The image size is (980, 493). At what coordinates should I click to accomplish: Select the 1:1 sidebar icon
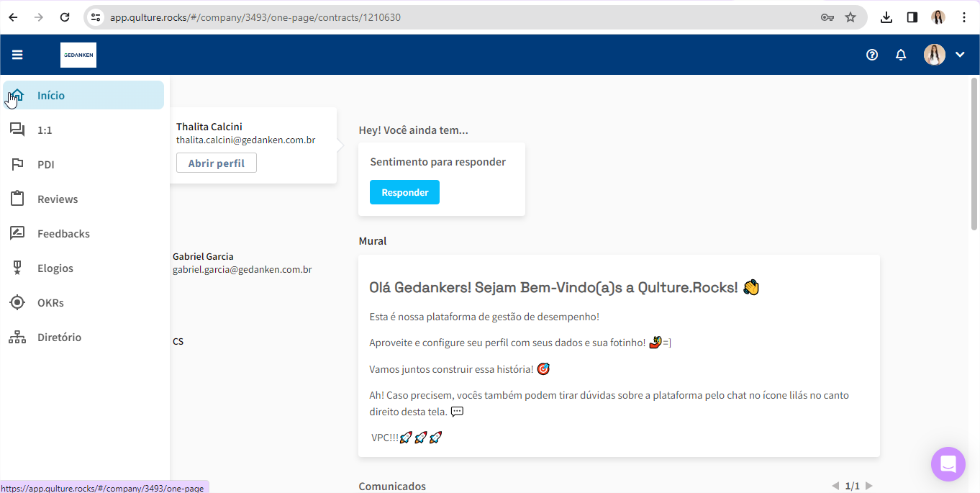pyautogui.click(x=17, y=130)
